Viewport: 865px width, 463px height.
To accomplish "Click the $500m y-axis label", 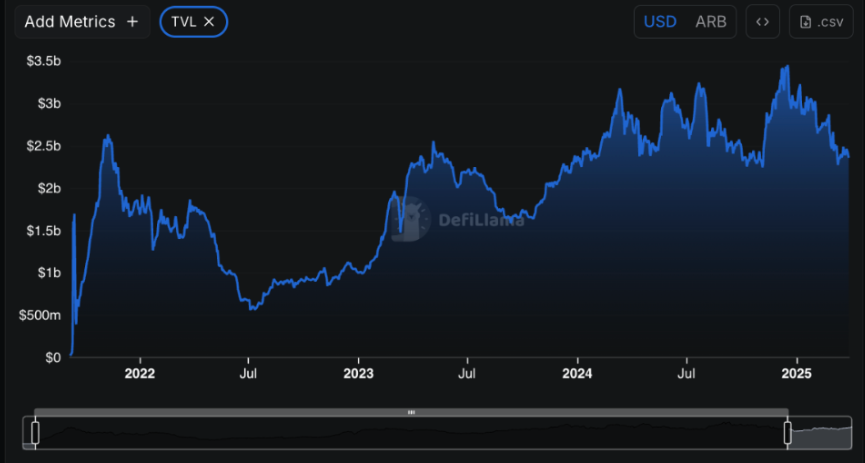I will (40, 315).
